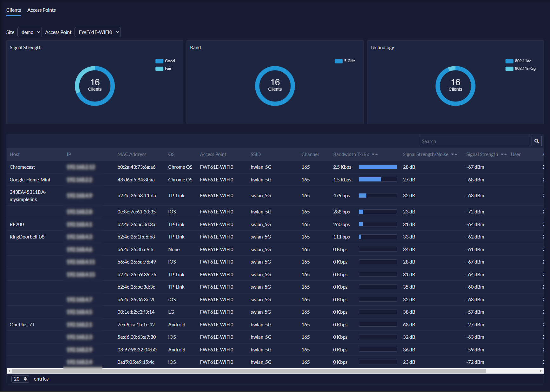Sort by Signal Strength/Noise column arrows

tap(454, 154)
